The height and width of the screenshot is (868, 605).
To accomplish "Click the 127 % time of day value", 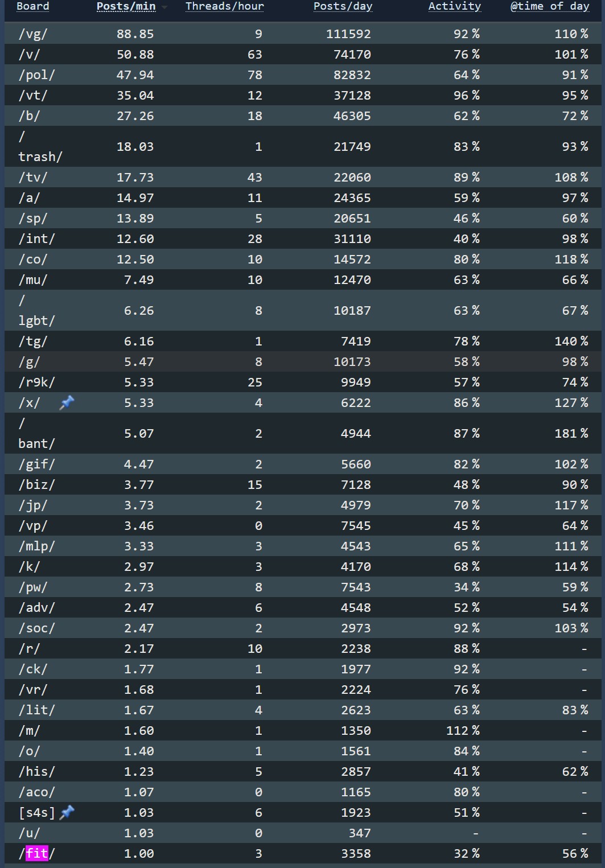I will tap(571, 403).
